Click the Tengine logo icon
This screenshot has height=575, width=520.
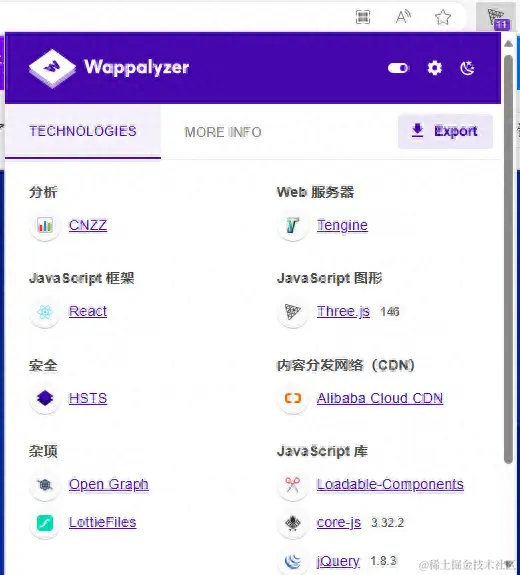pyautogui.click(x=293, y=225)
